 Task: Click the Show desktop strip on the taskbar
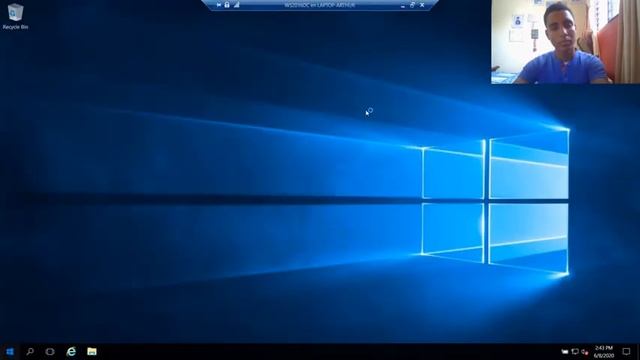(x=638, y=351)
